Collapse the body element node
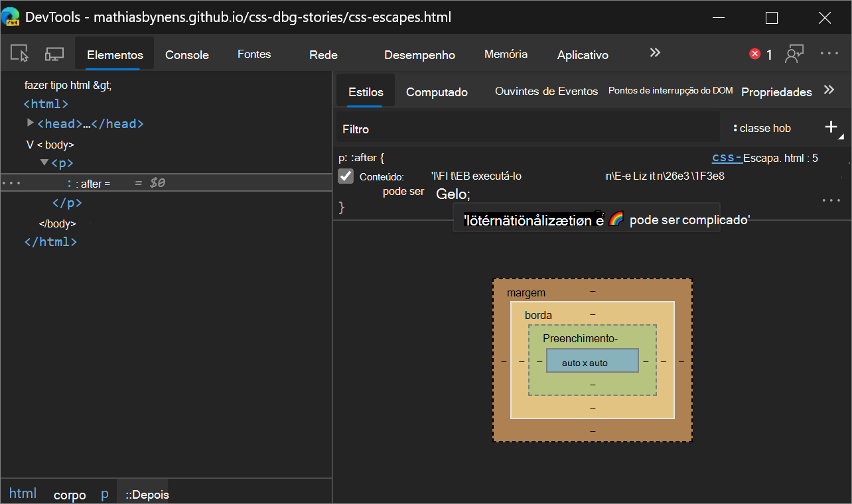Image resolution: width=852 pixels, height=504 pixels. point(30,144)
